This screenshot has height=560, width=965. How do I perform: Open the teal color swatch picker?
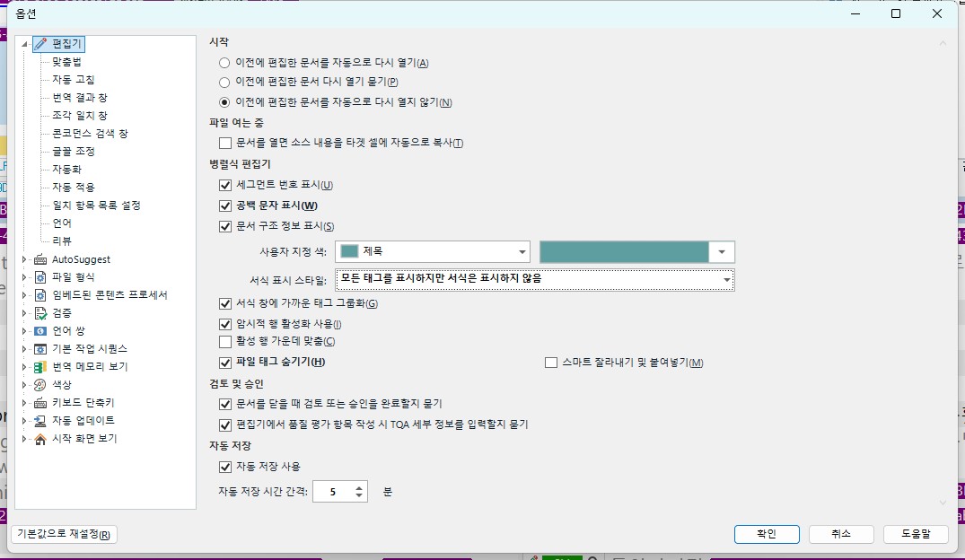point(722,252)
